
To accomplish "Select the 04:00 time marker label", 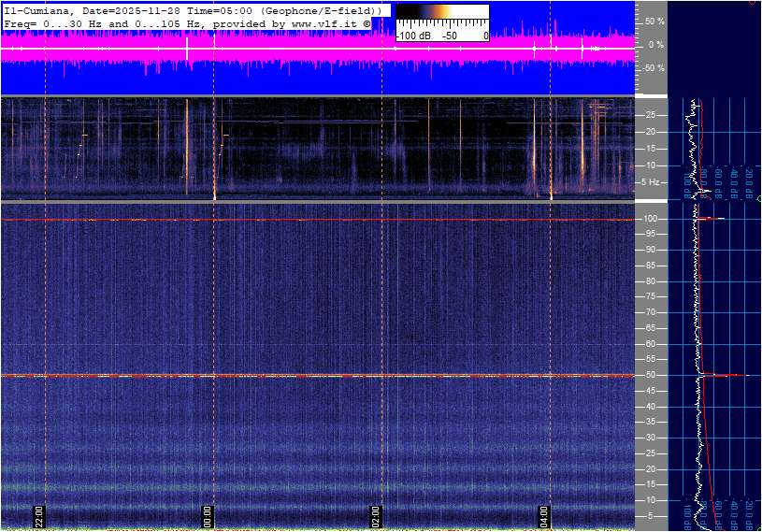I will [544, 517].
